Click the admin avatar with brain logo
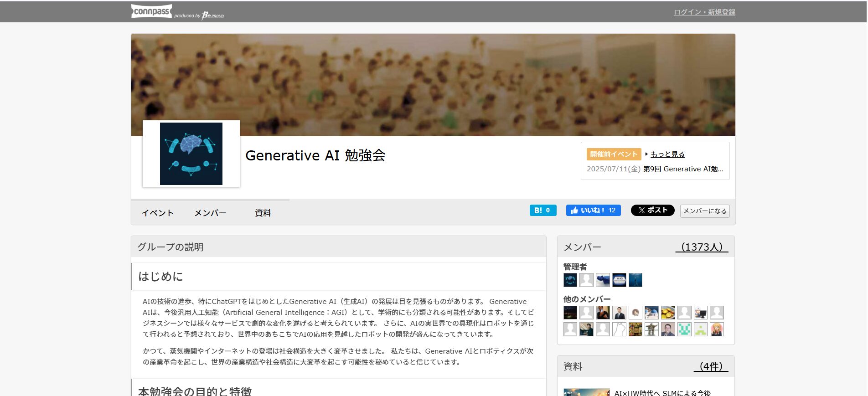 click(570, 280)
